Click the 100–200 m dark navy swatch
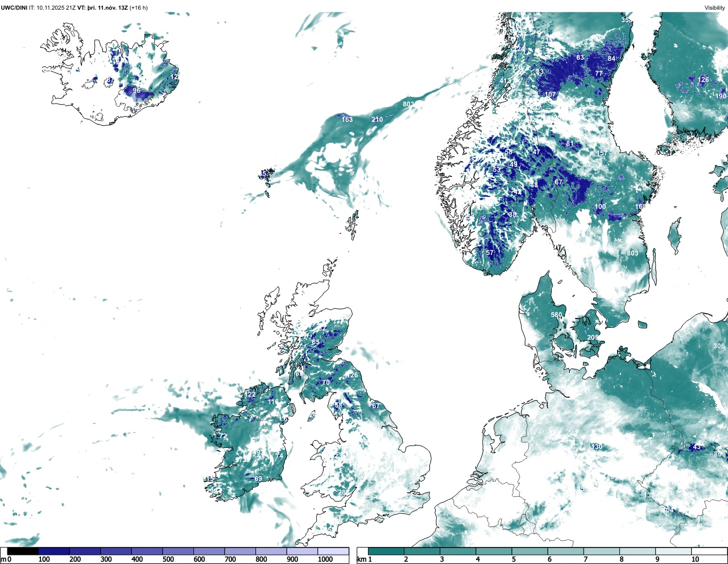728x564 pixels. pos(54,551)
